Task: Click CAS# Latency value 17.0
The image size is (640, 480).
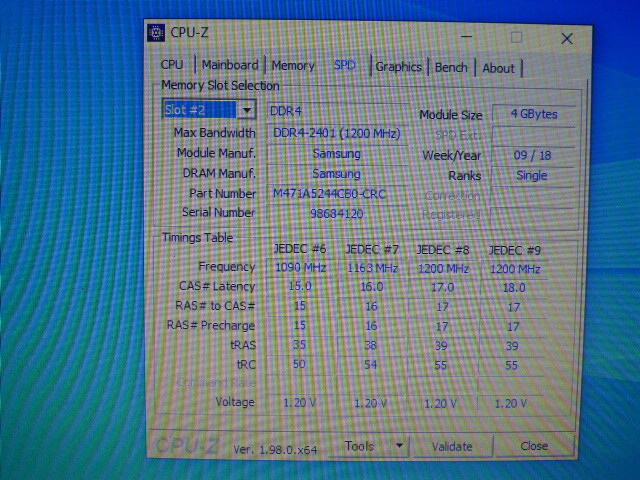Action: coord(443,287)
